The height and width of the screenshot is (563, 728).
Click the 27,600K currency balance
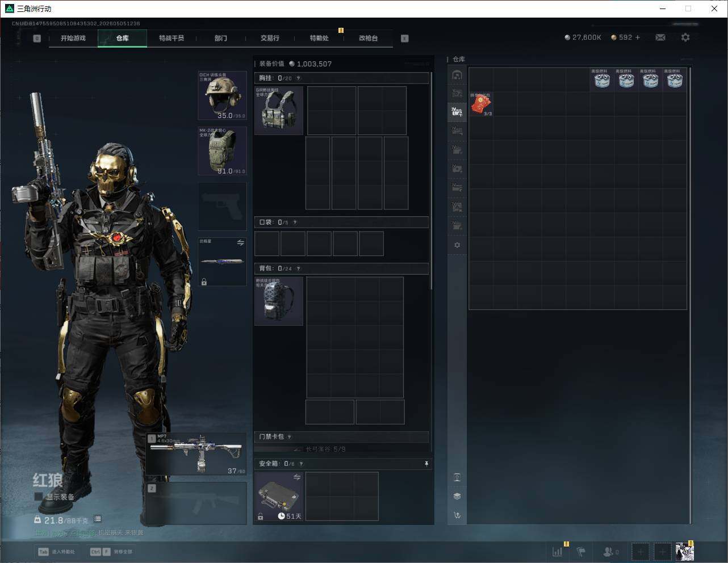pos(583,37)
